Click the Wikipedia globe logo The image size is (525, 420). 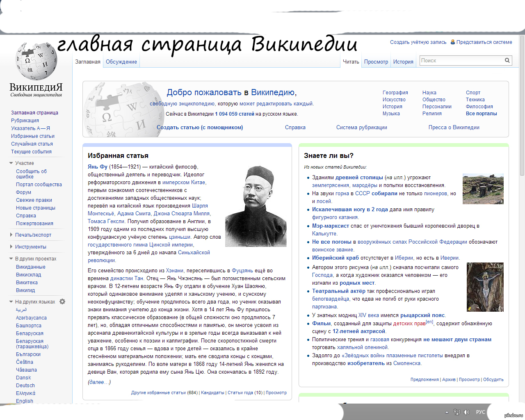pos(36,62)
